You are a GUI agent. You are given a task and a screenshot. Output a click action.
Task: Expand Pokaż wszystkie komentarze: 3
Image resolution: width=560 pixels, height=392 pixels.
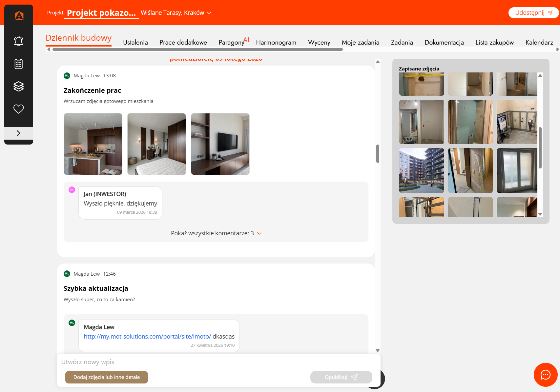click(x=216, y=233)
